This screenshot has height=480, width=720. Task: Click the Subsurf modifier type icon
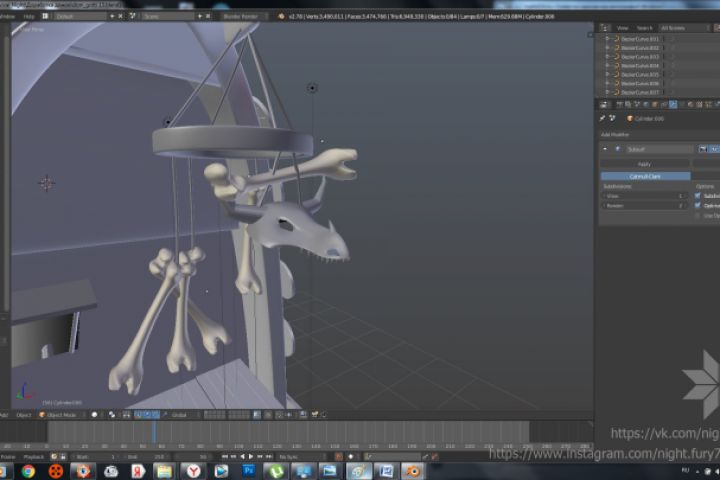click(618, 149)
